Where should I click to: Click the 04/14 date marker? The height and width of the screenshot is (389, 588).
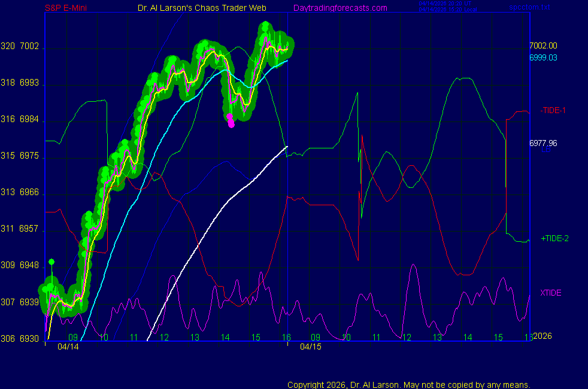click(x=68, y=346)
